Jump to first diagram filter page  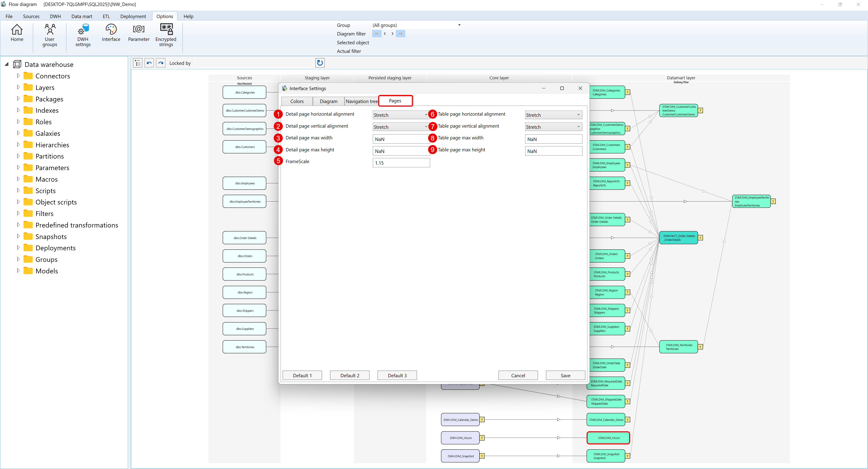pos(376,33)
